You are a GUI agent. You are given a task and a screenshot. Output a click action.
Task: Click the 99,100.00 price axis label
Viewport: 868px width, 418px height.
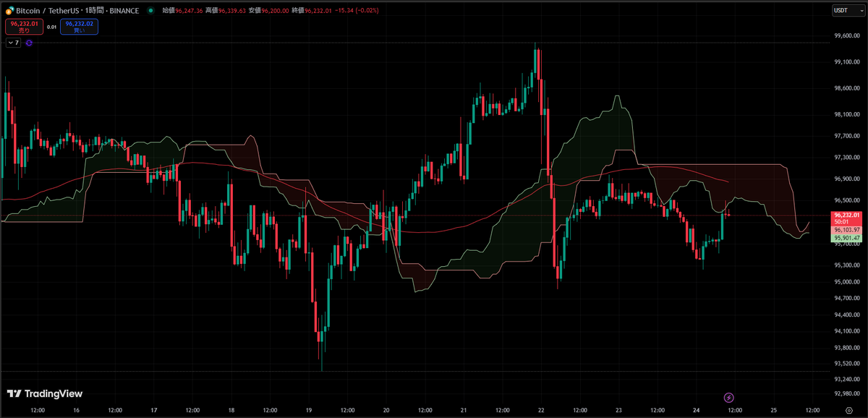click(x=847, y=62)
